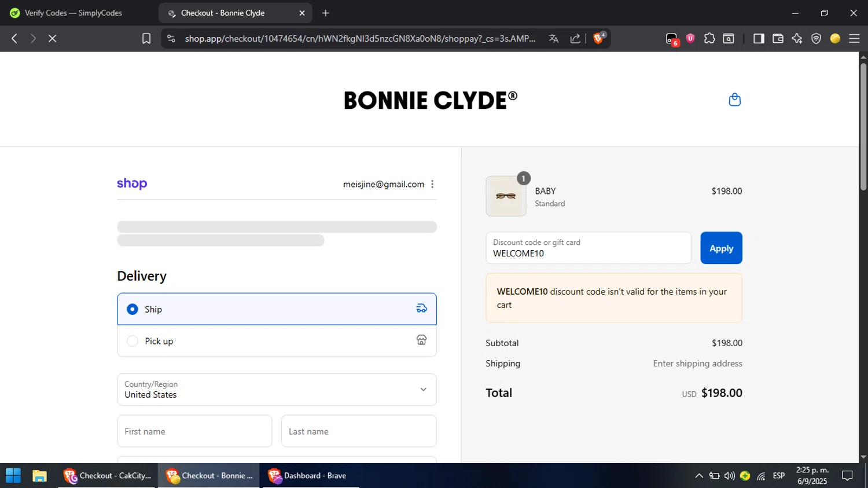Click the meisjine@gmail.com account email
The width and height of the screenshot is (868, 488).
point(384,184)
